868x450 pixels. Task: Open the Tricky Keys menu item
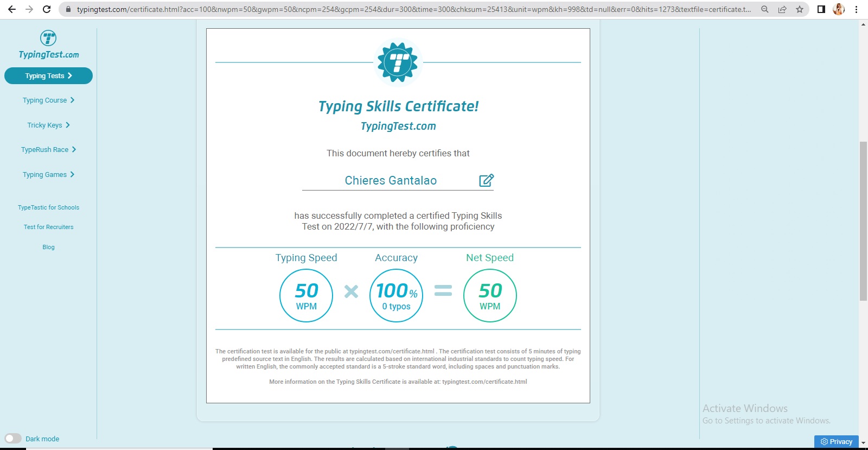click(48, 125)
